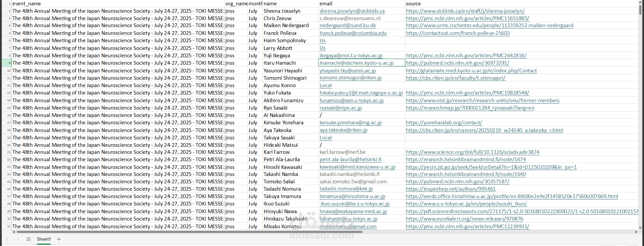Click the researchmap.jp ryosasaki source link
Image resolution: width=644 pixels, height=246 pixels.
coord(470,108)
